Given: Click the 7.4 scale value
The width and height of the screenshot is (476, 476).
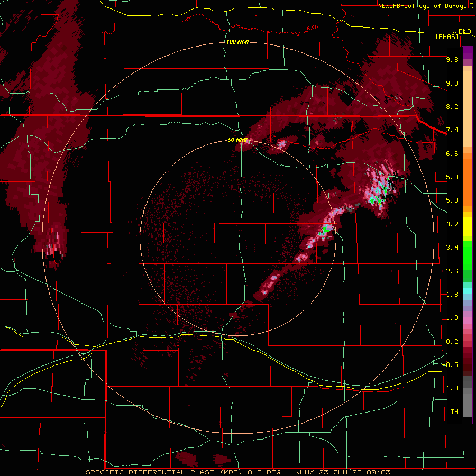Looking at the screenshot, I should [452, 130].
